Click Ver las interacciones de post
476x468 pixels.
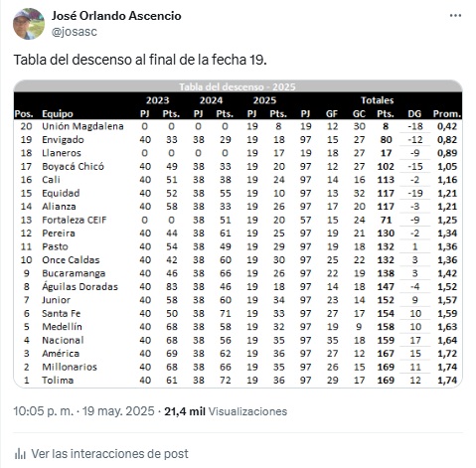pos(109,453)
